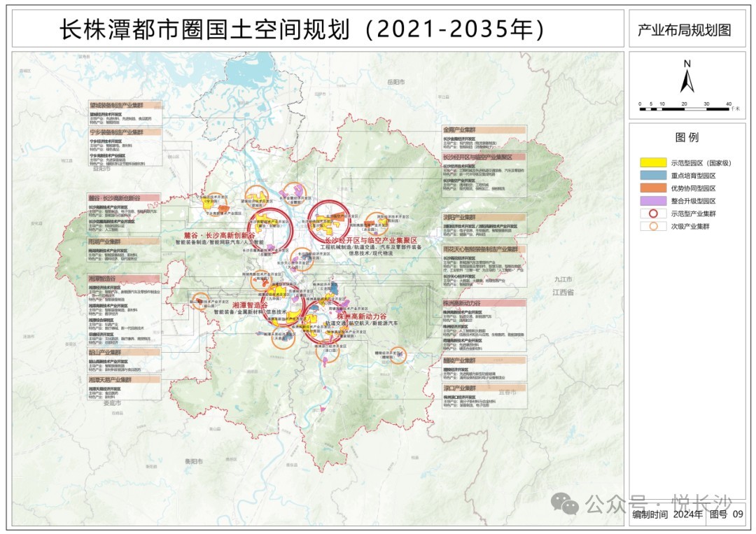The image size is (756, 534).
Task: Click the 图例 legend heading
Action: coord(687,137)
